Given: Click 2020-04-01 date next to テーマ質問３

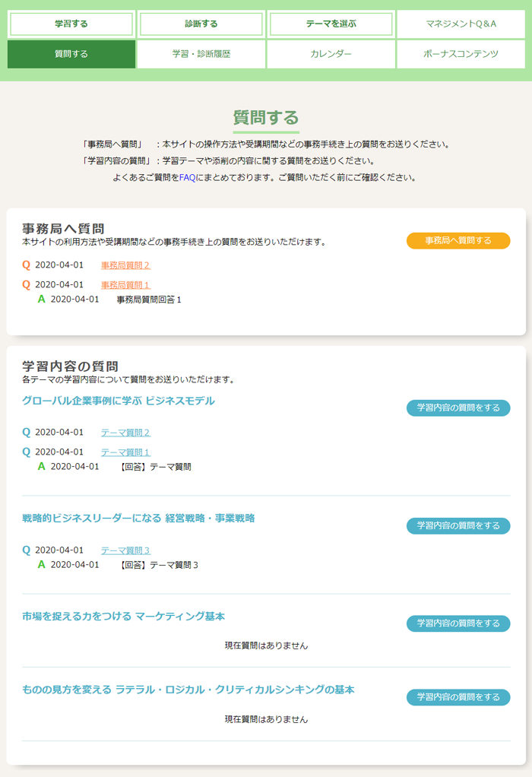Looking at the screenshot, I should click(59, 550).
